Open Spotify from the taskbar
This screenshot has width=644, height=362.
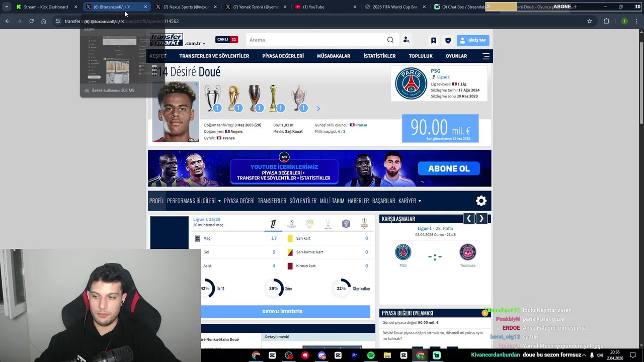371,355
